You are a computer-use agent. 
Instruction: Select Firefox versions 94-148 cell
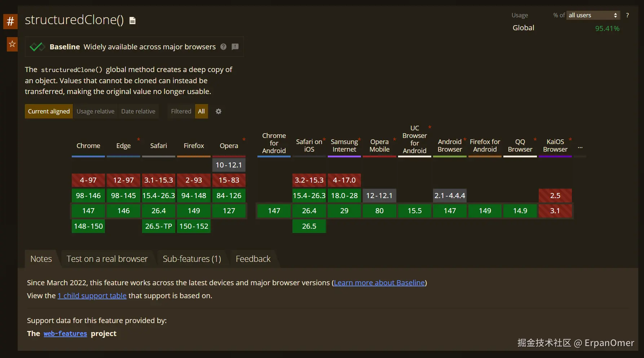tap(194, 196)
